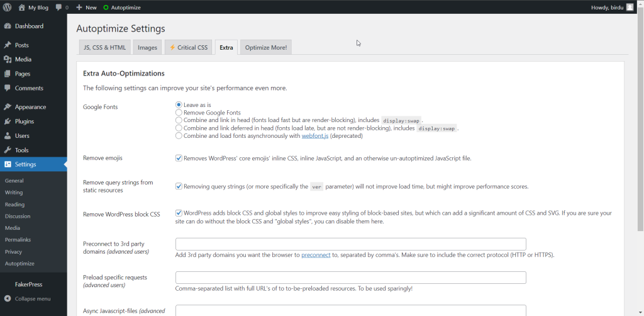Image resolution: width=644 pixels, height=316 pixels.
Task: Open Media settings submenu item
Action: (13, 228)
